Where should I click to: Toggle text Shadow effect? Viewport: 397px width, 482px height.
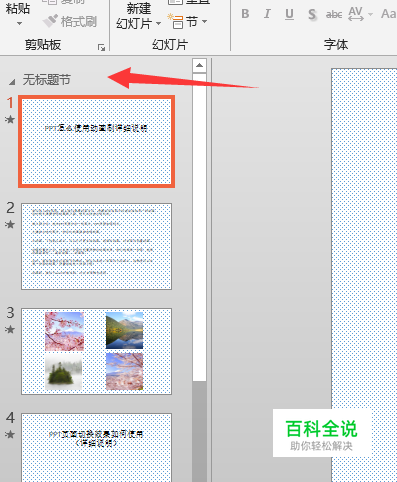[x=312, y=14]
